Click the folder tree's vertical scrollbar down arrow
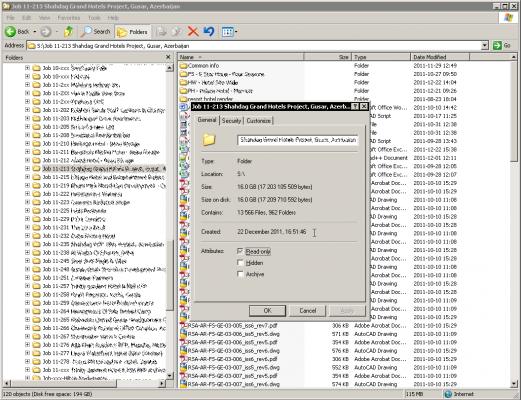The height and width of the screenshot is (400, 521). point(170,376)
